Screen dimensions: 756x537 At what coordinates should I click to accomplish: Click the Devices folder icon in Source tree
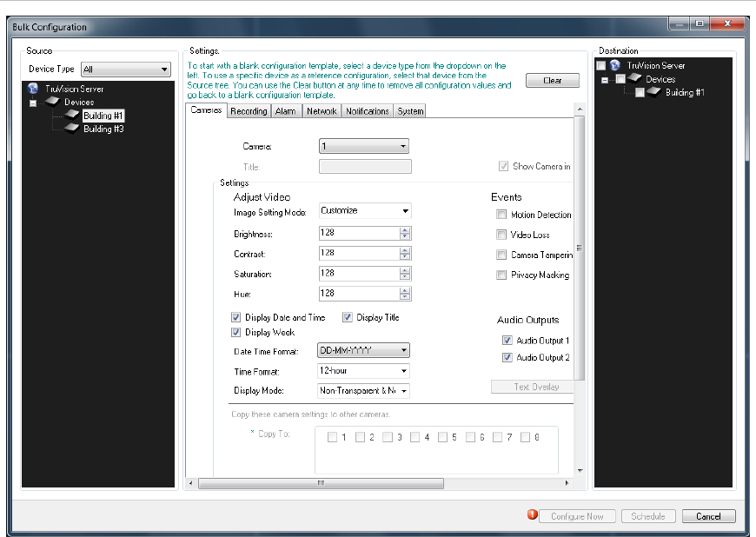point(52,101)
